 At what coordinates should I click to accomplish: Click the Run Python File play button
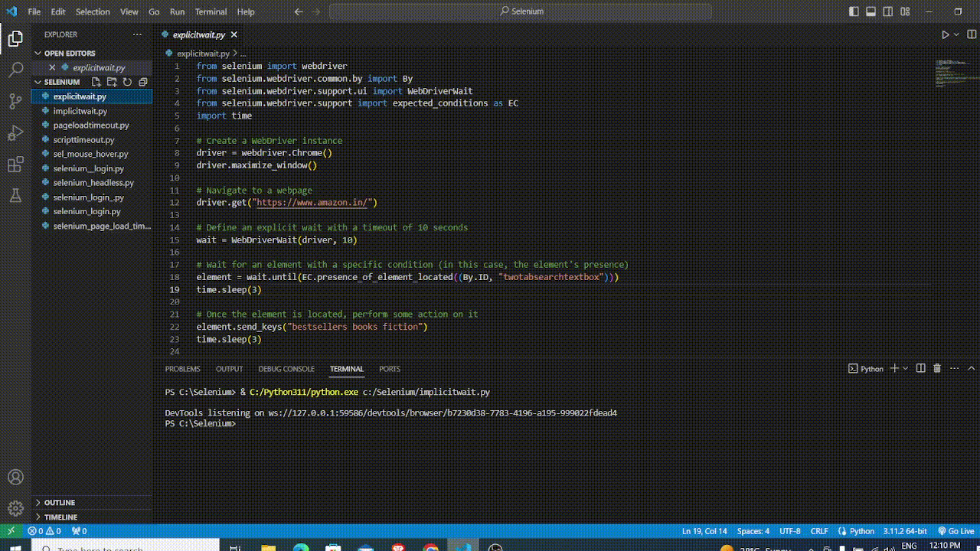(x=946, y=34)
